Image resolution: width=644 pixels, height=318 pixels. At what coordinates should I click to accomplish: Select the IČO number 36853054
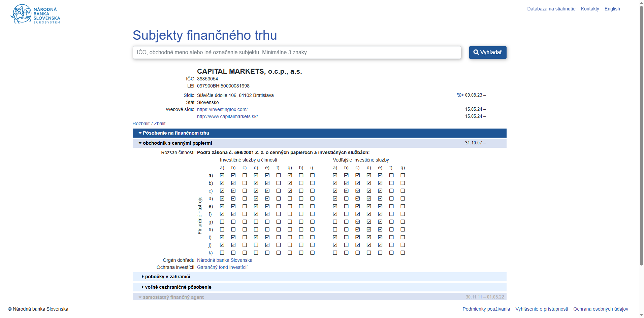click(x=207, y=79)
